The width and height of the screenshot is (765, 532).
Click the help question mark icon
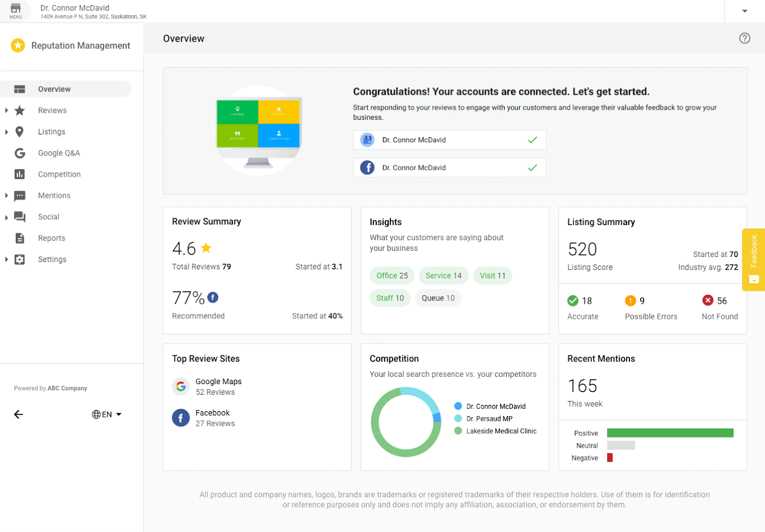click(x=745, y=38)
